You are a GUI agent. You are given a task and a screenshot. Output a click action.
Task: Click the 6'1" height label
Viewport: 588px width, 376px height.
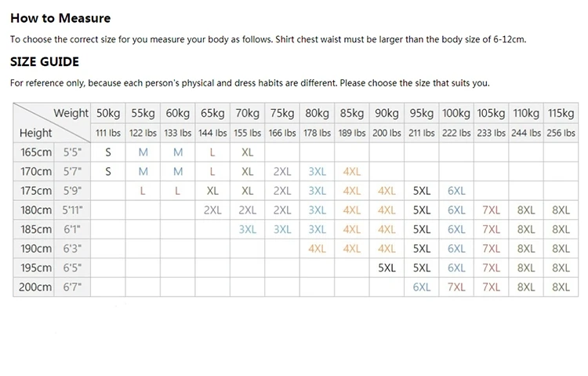tap(73, 229)
